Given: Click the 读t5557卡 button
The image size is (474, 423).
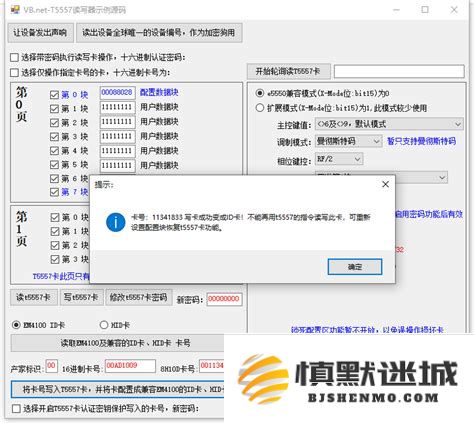Looking at the screenshot, I should point(34,297).
